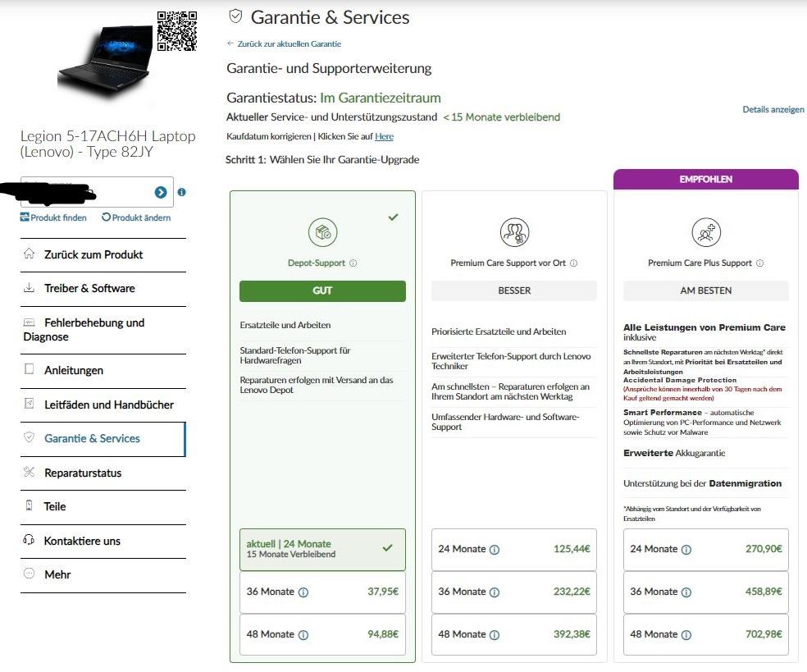Open info icon next to Premium Care Support vor Ort
The height and width of the screenshot is (672, 807).
(x=574, y=263)
